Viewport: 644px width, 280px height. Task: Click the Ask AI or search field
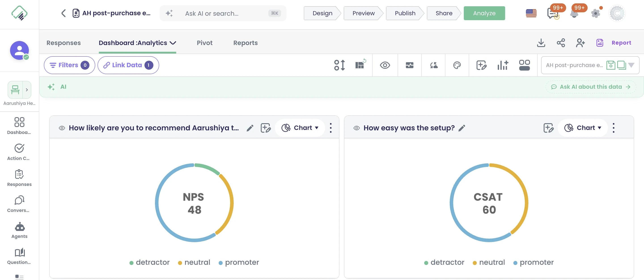(223, 13)
